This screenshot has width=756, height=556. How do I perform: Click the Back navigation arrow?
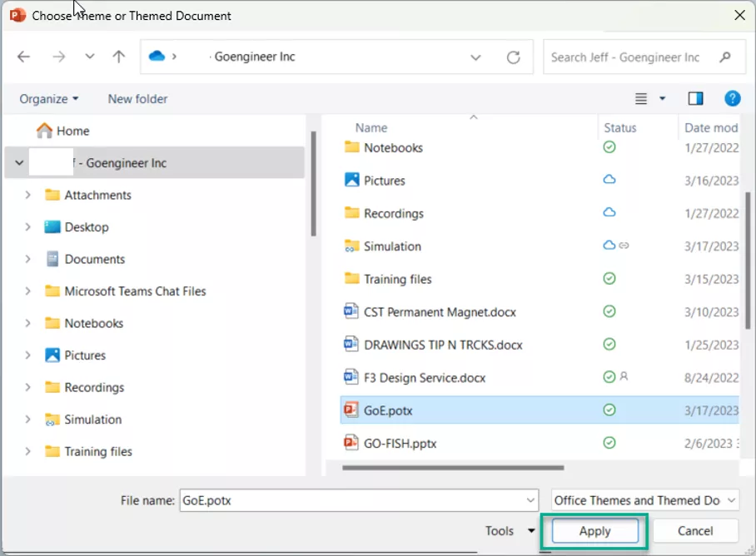tap(23, 57)
